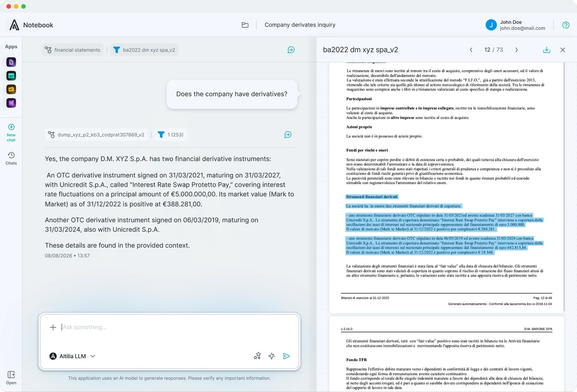
Task: Click the sparkle enhance icon in the input box
Action: tap(272, 356)
